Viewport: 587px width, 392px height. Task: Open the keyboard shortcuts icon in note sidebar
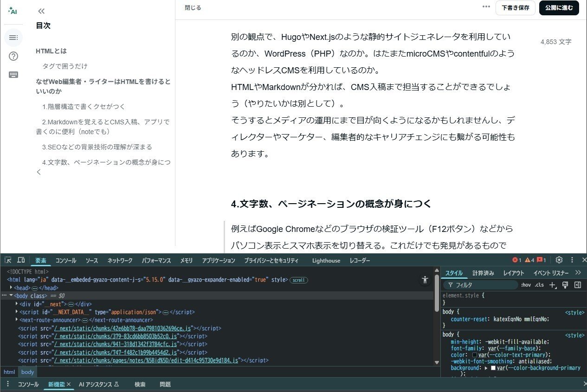click(x=13, y=74)
